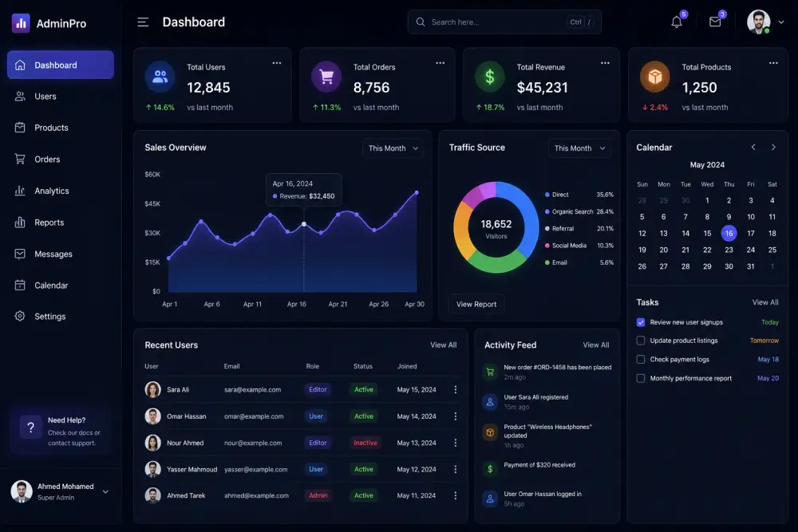Open the Total Products card options menu
This screenshot has width=798, height=532.
pyautogui.click(x=773, y=63)
